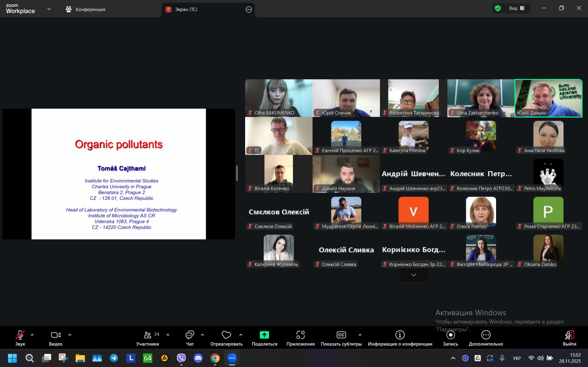This screenshot has width=588, height=367.
Task: Click the React heart icon
Action: (226, 335)
